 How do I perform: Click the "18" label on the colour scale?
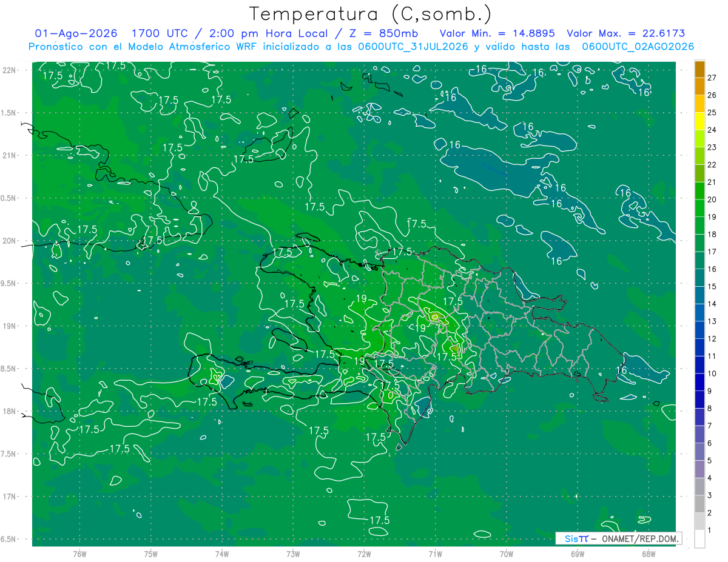pos(712,234)
